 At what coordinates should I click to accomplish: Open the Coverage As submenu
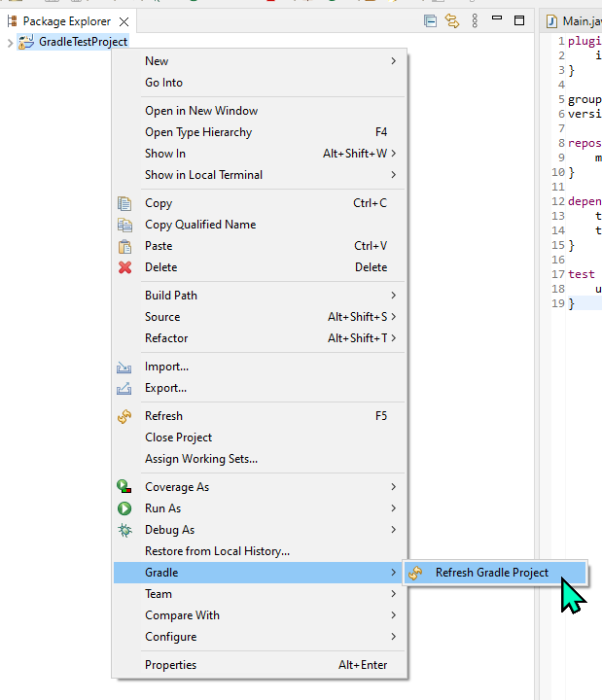[260, 487]
